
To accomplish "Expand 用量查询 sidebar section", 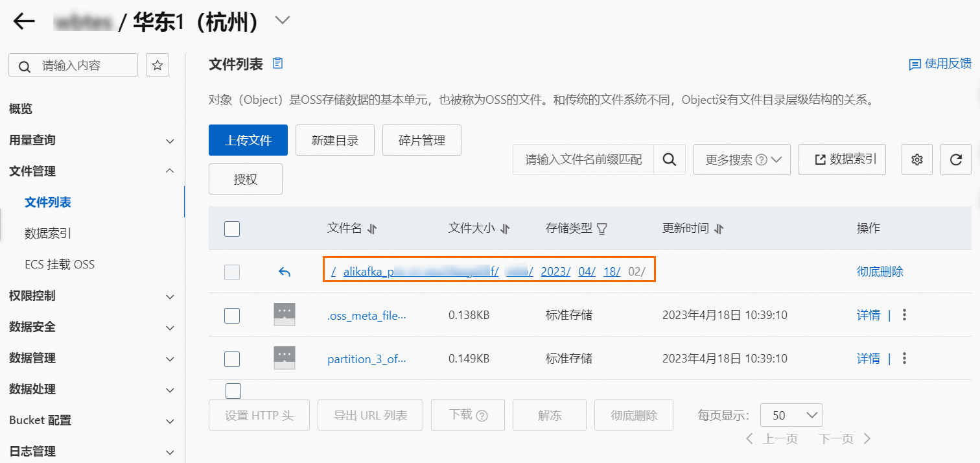I will (x=92, y=140).
